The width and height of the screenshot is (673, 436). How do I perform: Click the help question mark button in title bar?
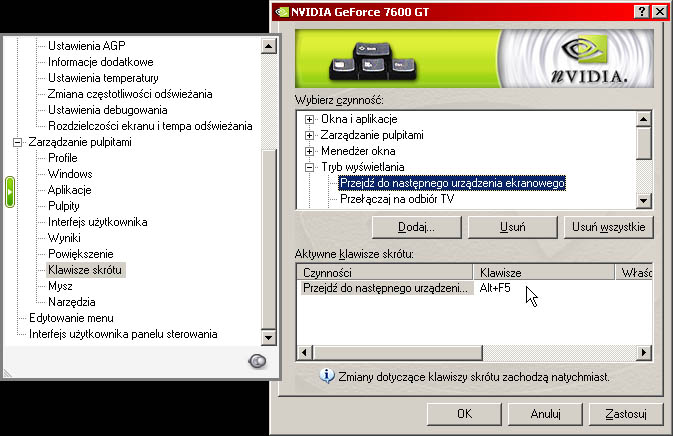pyautogui.click(x=641, y=12)
